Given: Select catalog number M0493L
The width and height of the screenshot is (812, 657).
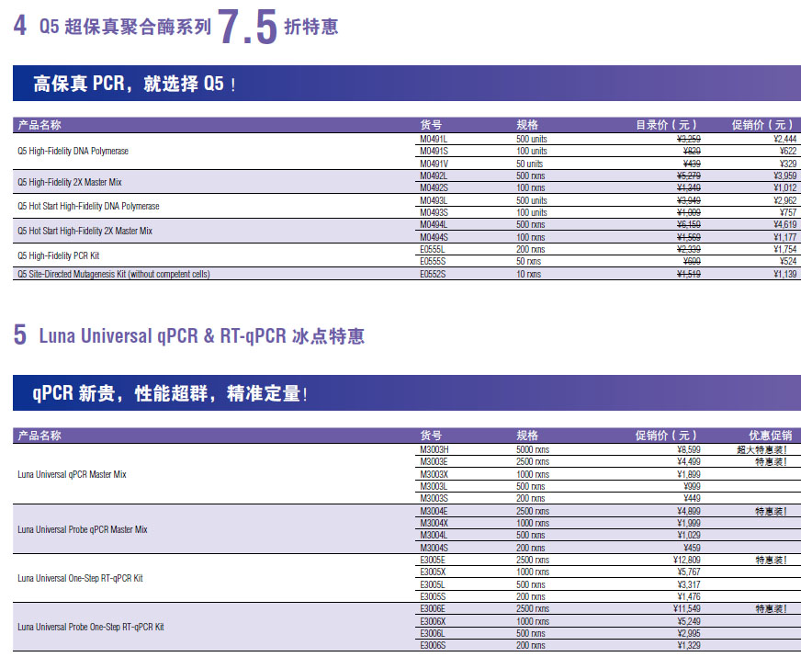Looking at the screenshot, I should coord(434,200).
